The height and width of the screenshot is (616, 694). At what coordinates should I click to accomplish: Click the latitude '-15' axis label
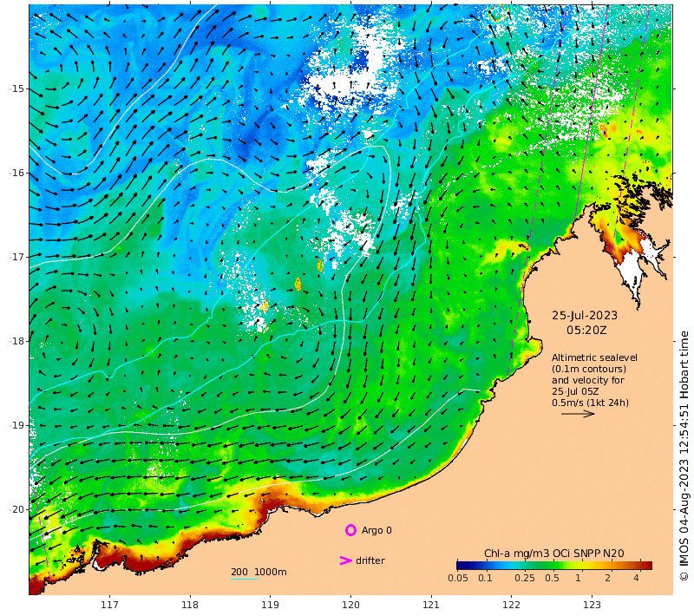(x=16, y=88)
